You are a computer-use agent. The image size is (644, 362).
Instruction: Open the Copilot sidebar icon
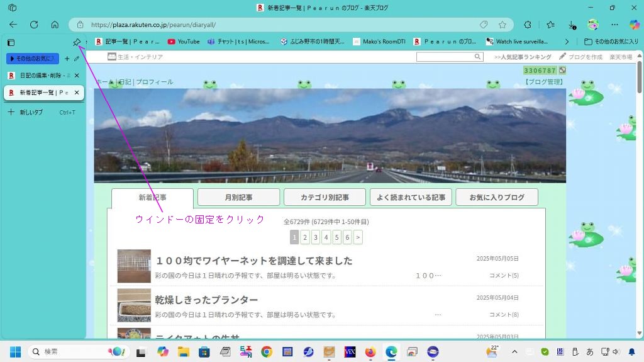coord(635,25)
